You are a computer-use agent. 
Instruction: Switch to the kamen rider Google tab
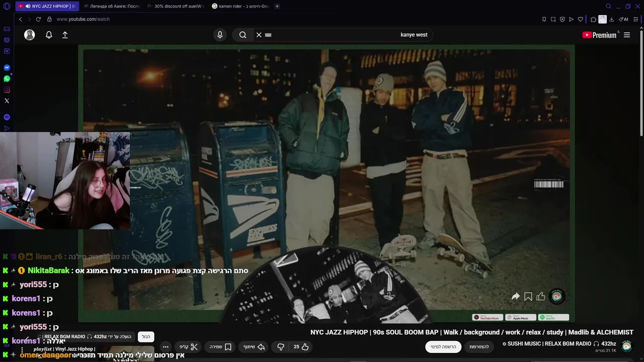pos(240,6)
